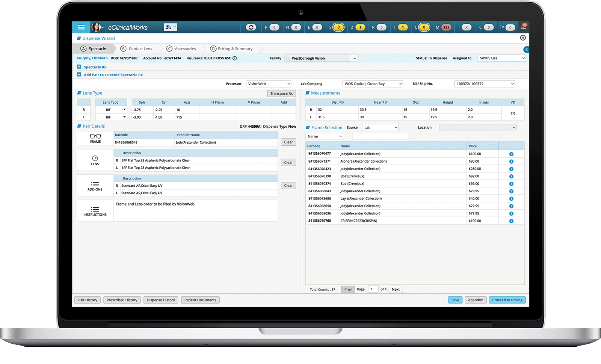601x364 pixels.
Task: Open patient link Murphy, Elizabeth
Action: point(92,58)
